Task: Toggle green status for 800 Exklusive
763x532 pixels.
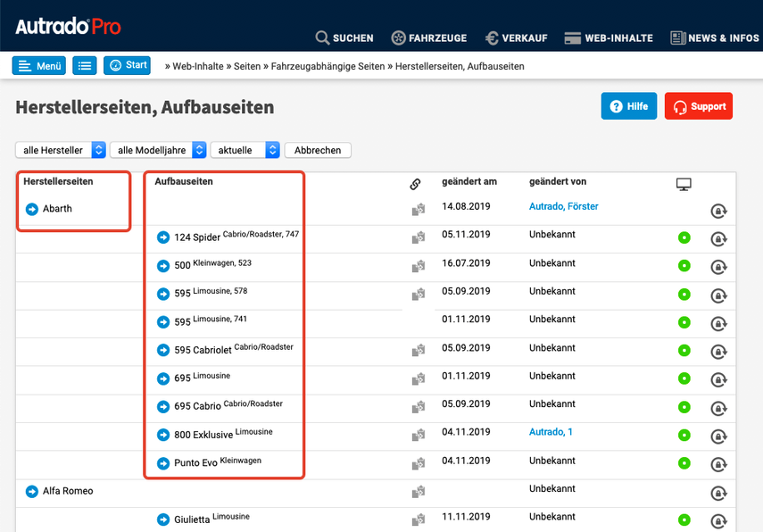Action: point(684,436)
